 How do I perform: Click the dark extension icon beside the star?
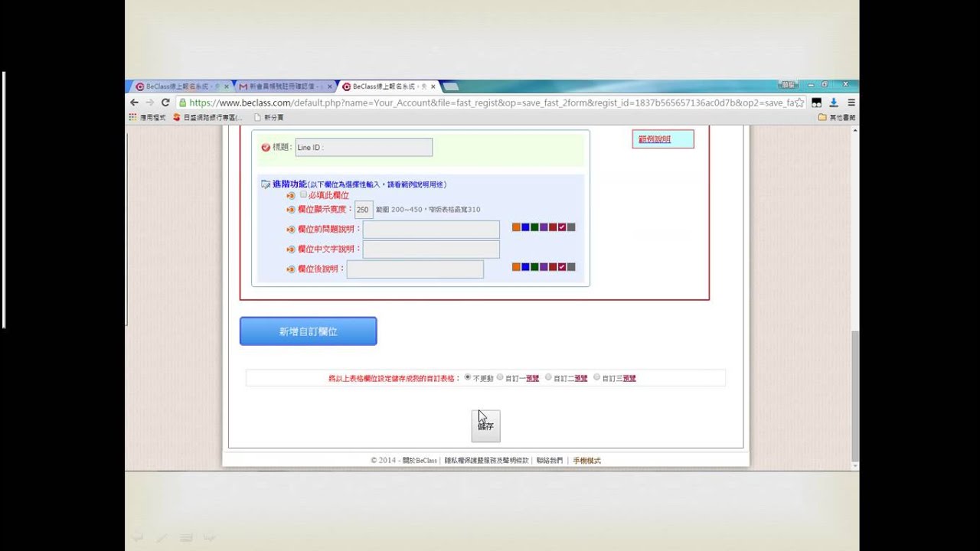click(x=817, y=103)
